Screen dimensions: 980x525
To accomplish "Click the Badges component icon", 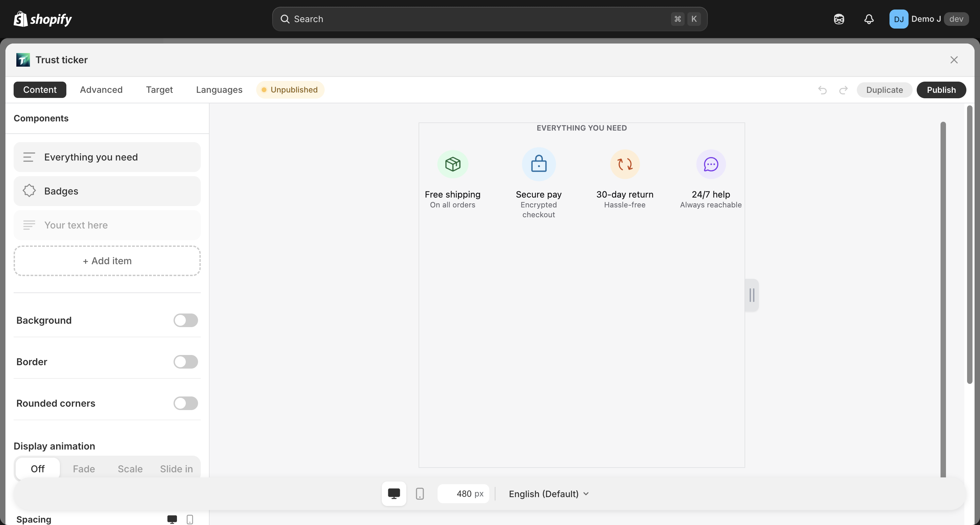I will (29, 191).
